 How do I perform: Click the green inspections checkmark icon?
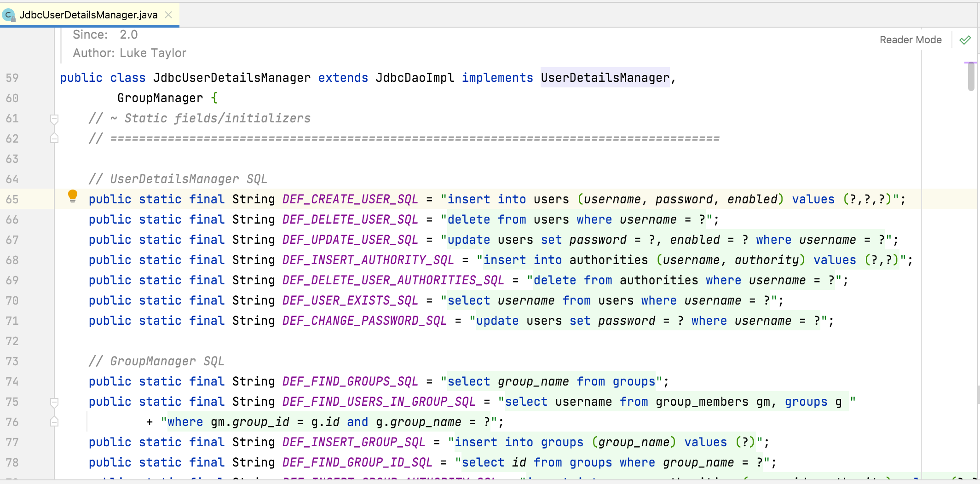tap(965, 40)
